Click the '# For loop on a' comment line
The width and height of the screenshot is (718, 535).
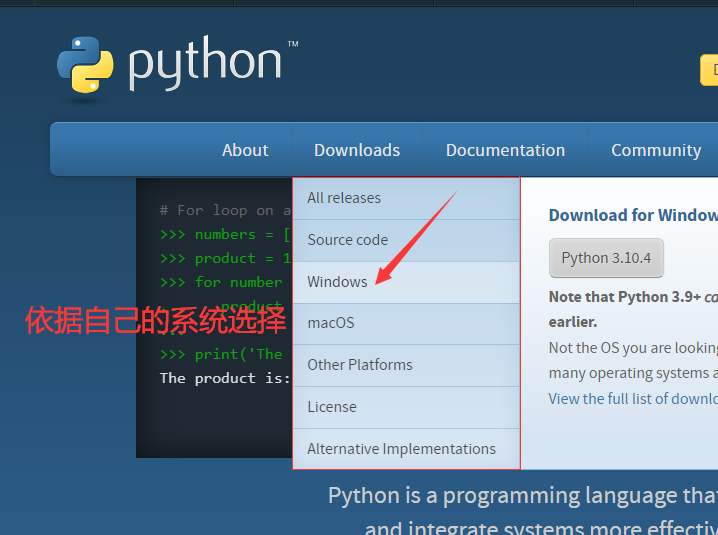coord(225,210)
